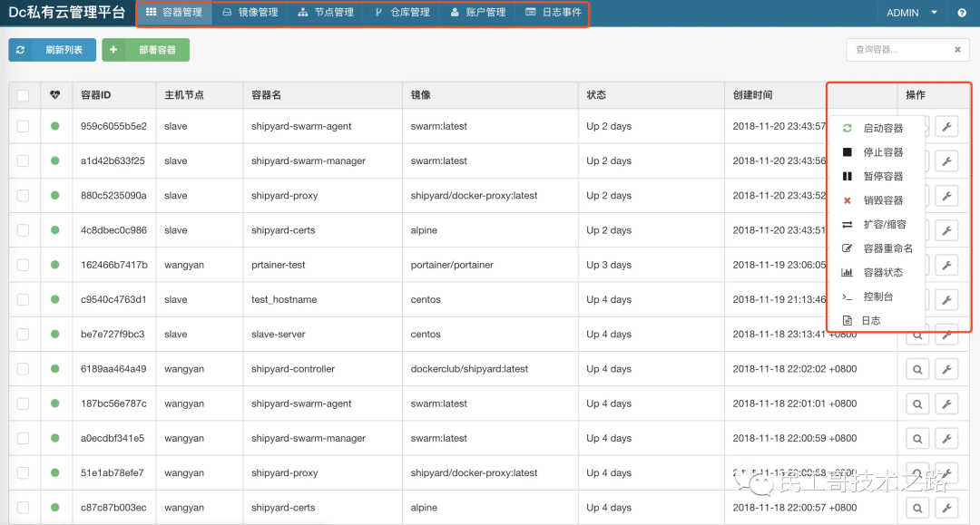
Task: Click wrench icon for c9540c4763d1 test_hostname row
Action: click(946, 300)
